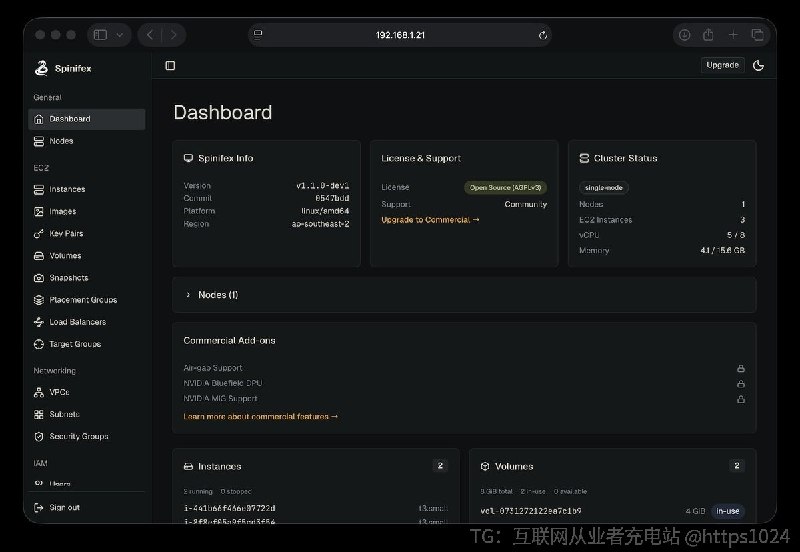The height and width of the screenshot is (552, 800).
Task: Open the Dashboard sidebar item
Action: tap(87, 119)
